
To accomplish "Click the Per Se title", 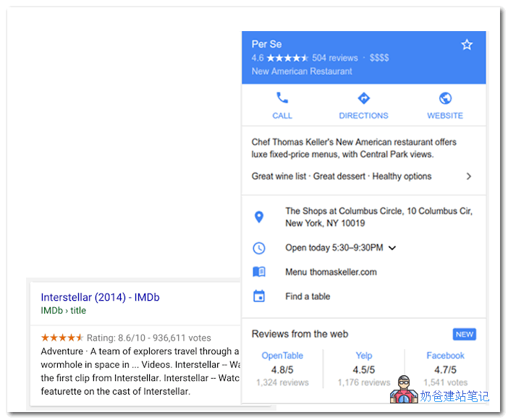I will pos(266,44).
